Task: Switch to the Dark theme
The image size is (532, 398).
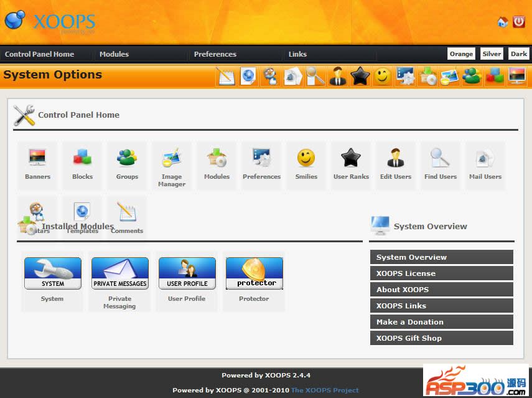Action: tap(519, 54)
